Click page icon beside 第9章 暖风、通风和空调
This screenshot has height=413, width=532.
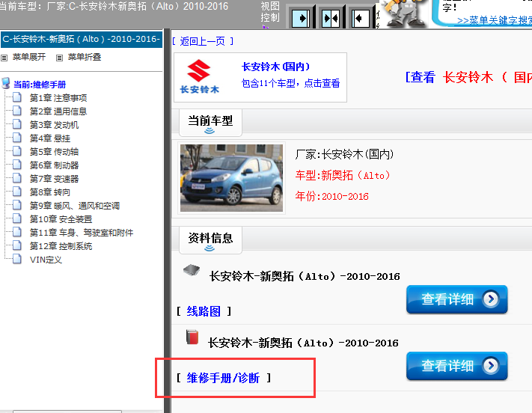(17, 205)
